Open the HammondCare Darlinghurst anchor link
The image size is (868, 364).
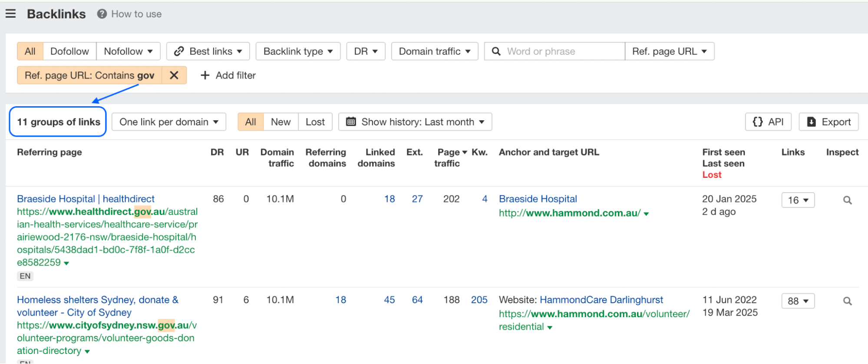coord(601,300)
